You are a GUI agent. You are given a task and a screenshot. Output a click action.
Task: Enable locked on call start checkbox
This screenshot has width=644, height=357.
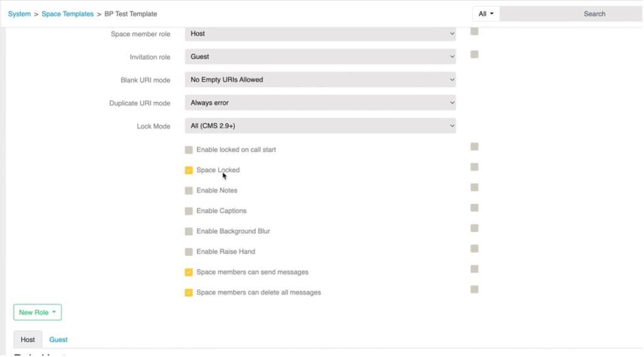(x=189, y=150)
